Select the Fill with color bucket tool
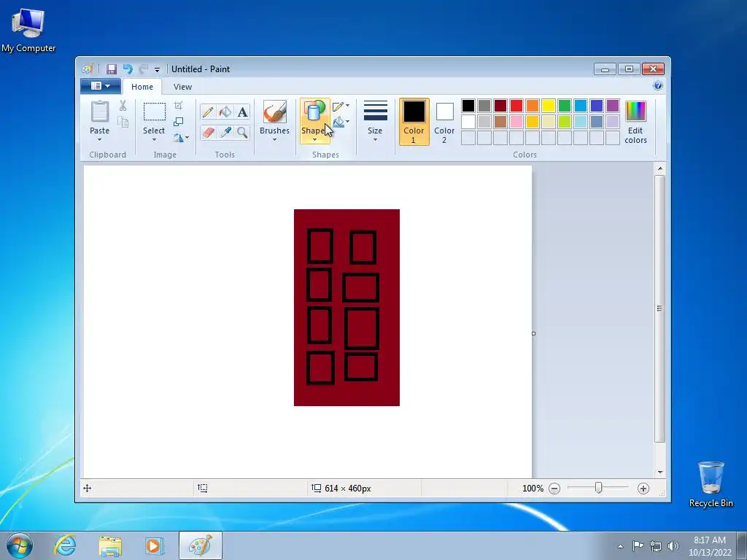The height and width of the screenshot is (560, 747). 225,112
